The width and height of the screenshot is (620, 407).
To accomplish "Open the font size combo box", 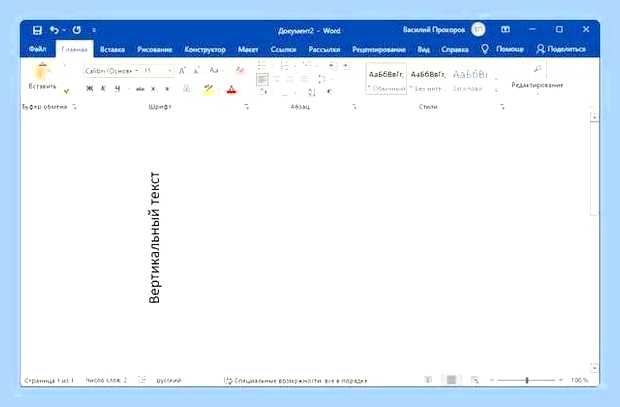I will 158,70.
